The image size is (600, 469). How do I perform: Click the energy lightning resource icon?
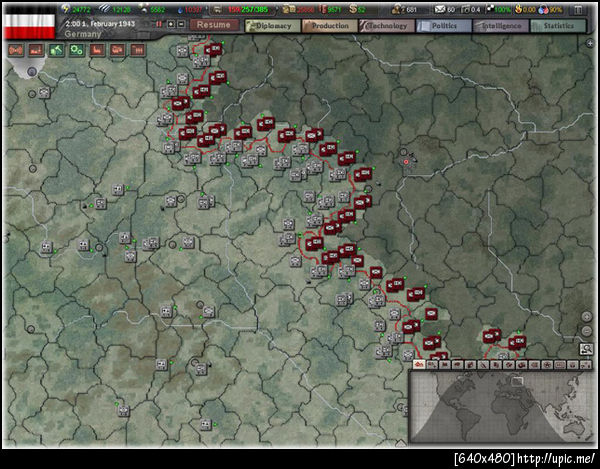[x=66, y=9]
